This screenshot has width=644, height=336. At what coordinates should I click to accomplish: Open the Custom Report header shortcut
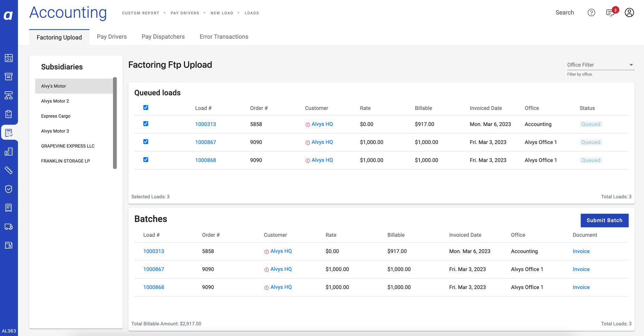click(141, 13)
